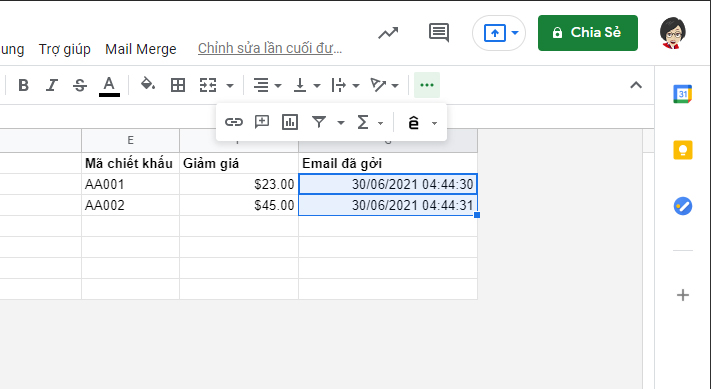The height and width of the screenshot is (389, 711).
Task: Click the green Chia Sẻ button
Action: (x=588, y=33)
